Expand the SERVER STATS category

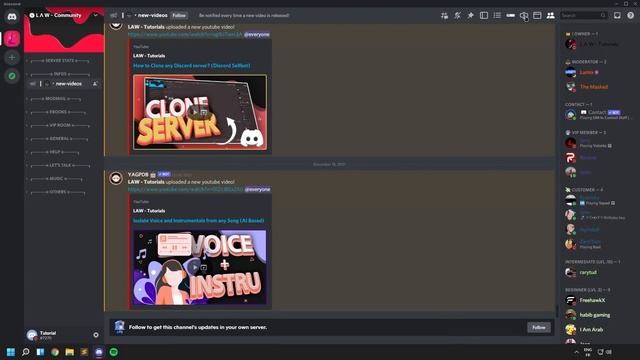(60, 61)
